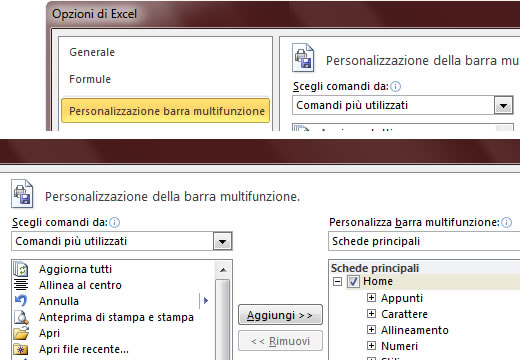Click ribbon customization icon in lower panel
Viewport: 520px width, 360px height.
22,193
